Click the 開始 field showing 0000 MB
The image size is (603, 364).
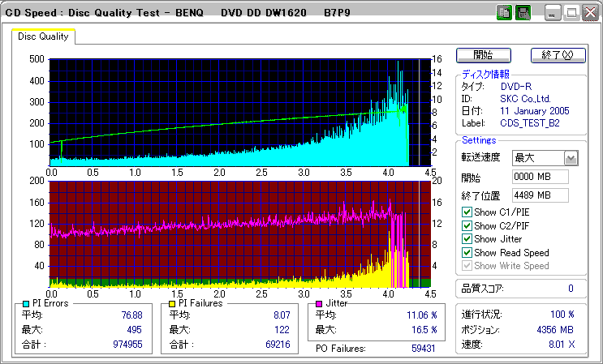[541, 177]
